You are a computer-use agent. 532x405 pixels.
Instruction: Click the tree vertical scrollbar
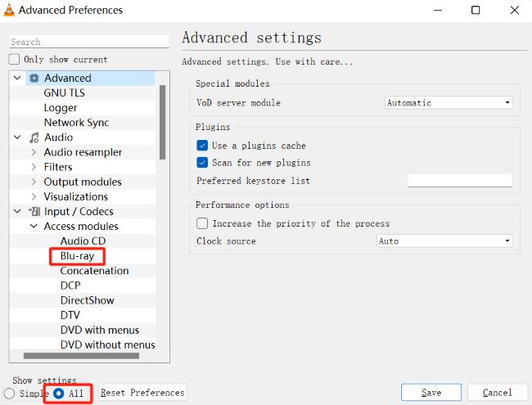tap(163, 122)
